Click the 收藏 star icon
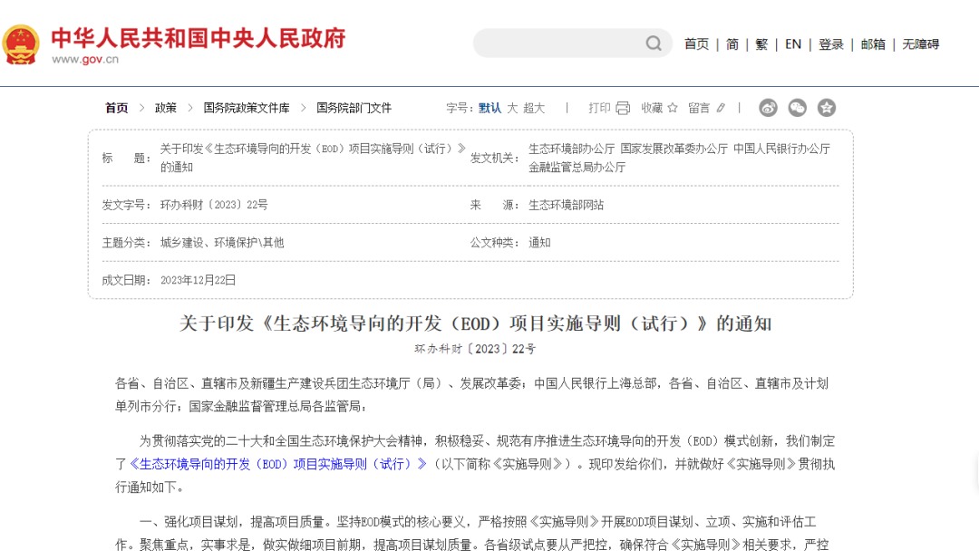This screenshot has width=979, height=560. (x=673, y=108)
